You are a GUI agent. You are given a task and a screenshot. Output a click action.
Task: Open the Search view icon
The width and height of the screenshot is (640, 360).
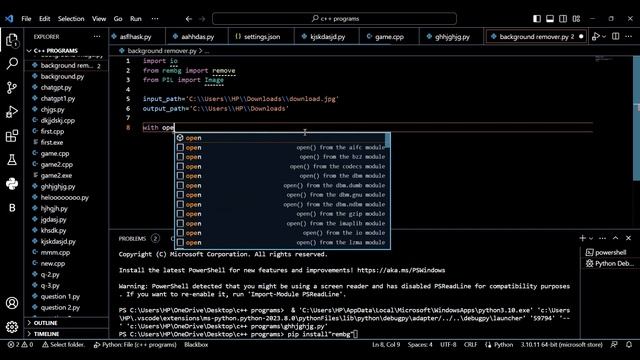coord(12,64)
